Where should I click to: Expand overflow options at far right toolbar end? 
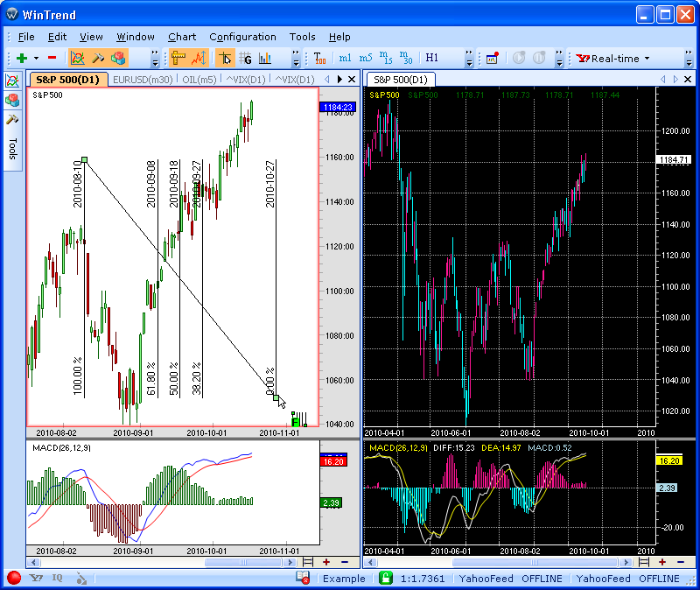click(689, 58)
